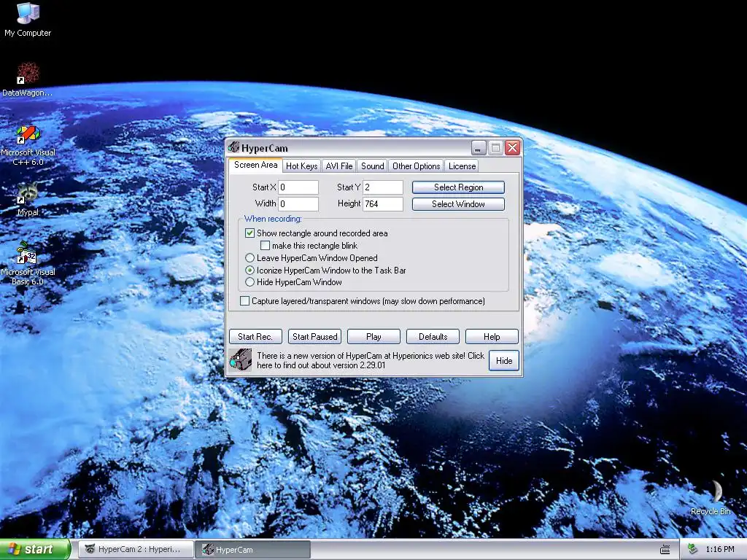Enable make this rectangle blink checkbox
This screenshot has width=747, height=560.
(x=266, y=246)
